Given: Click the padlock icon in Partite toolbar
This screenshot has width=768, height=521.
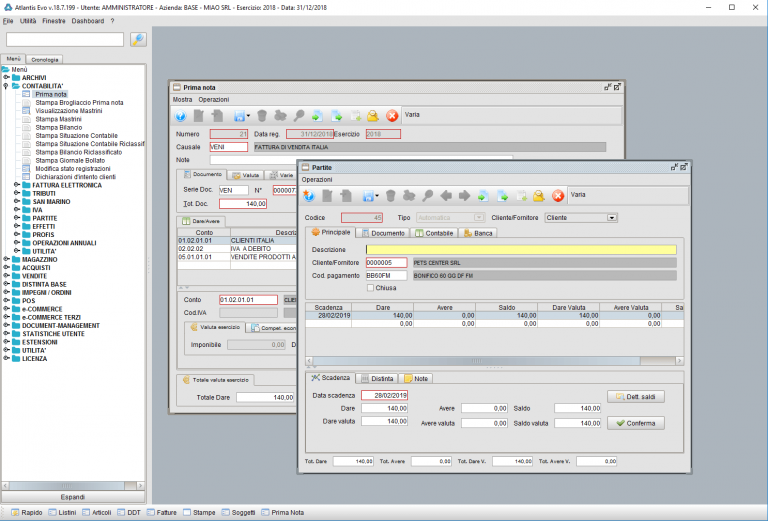Looking at the screenshot, I should [x=540, y=196].
